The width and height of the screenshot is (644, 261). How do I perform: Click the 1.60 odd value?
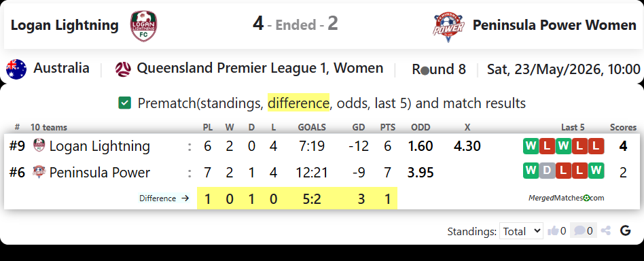tap(420, 146)
